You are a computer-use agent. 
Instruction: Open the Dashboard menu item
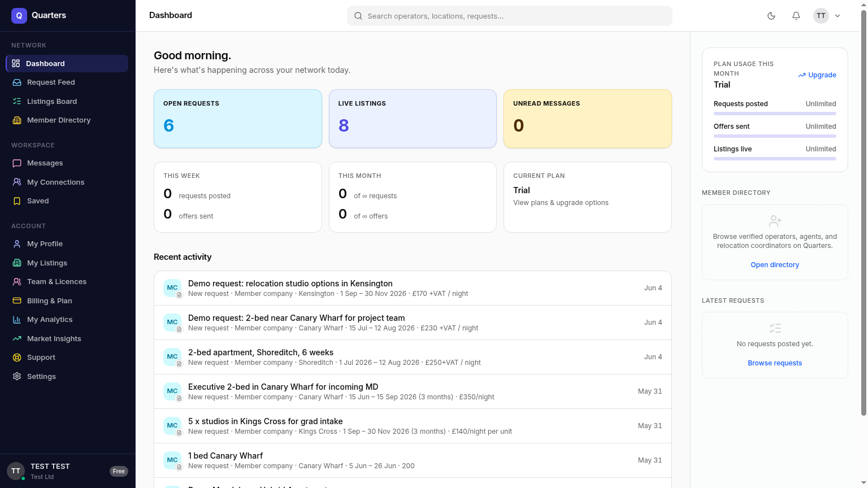tap(67, 63)
